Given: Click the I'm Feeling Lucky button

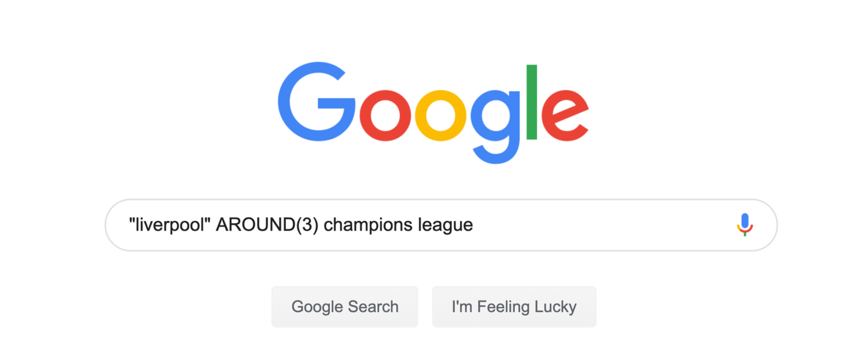Looking at the screenshot, I should click(x=514, y=306).
